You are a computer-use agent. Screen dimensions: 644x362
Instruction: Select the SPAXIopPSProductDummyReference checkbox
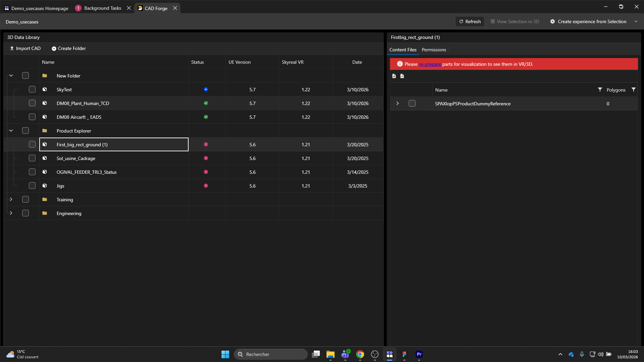click(412, 104)
